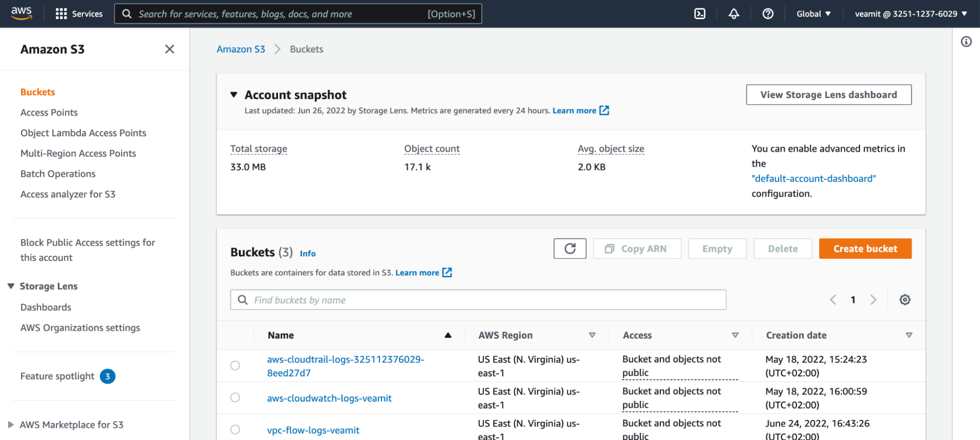This screenshot has height=440, width=980.
Task: Click the AWS logo home icon
Action: click(x=22, y=13)
